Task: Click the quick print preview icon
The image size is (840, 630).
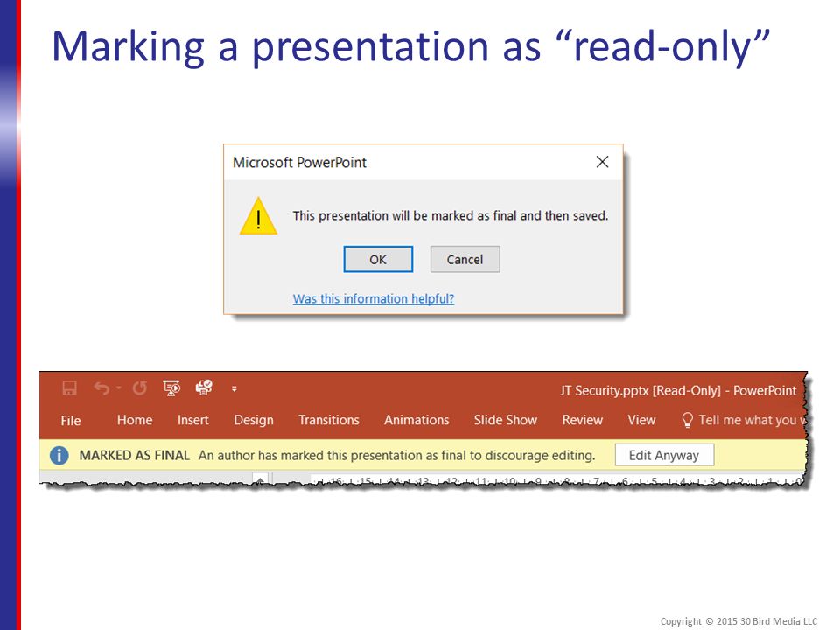Action: [x=204, y=388]
